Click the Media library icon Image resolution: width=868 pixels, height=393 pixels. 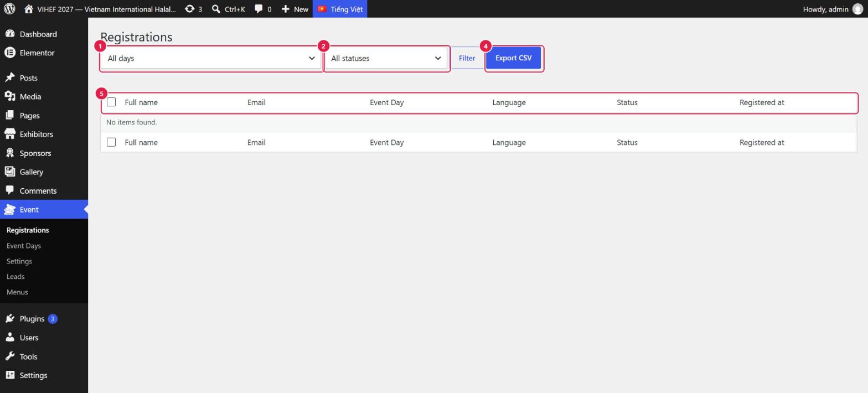[x=10, y=96]
